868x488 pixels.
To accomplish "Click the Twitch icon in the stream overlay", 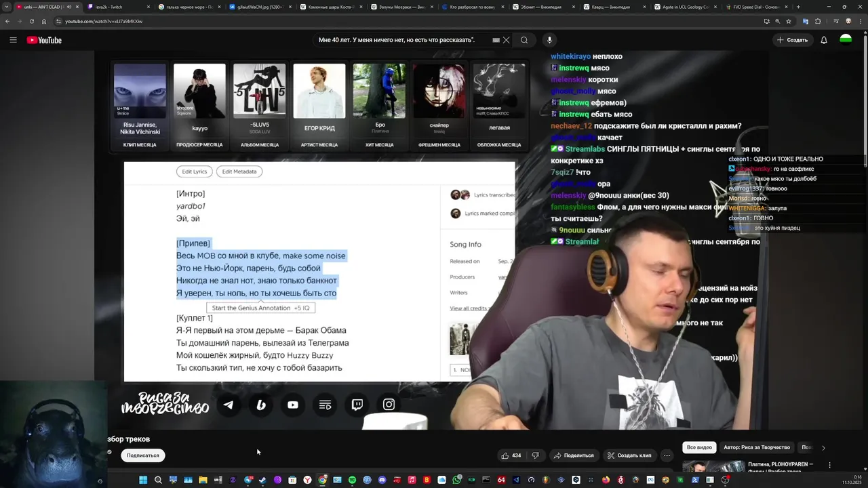I will click(x=357, y=405).
